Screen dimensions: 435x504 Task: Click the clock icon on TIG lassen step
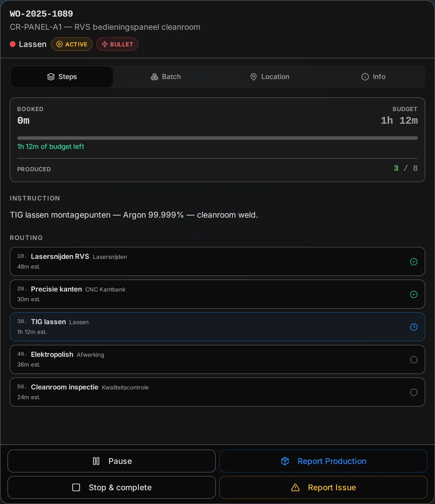(414, 327)
